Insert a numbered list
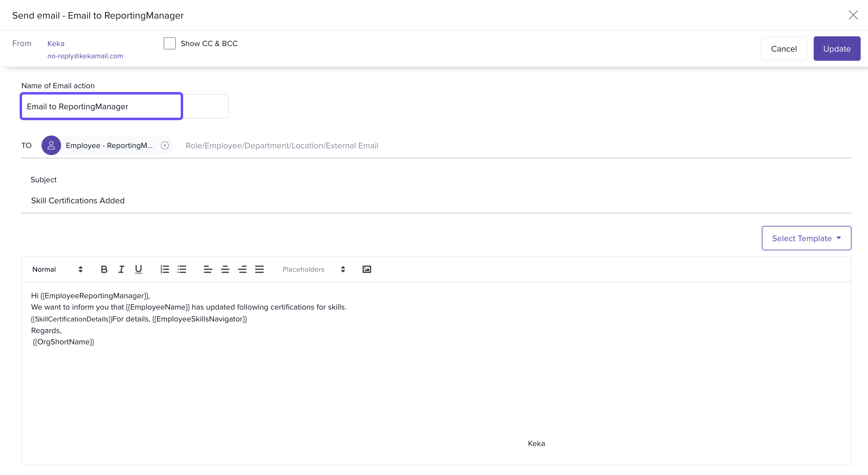This screenshot has width=868, height=475. [x=165, y=269]
